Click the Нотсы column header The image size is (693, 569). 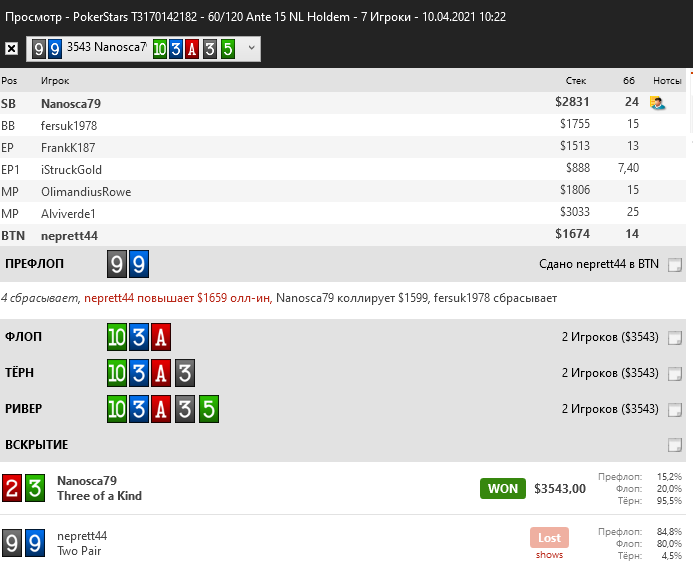(x=667, y=80)
